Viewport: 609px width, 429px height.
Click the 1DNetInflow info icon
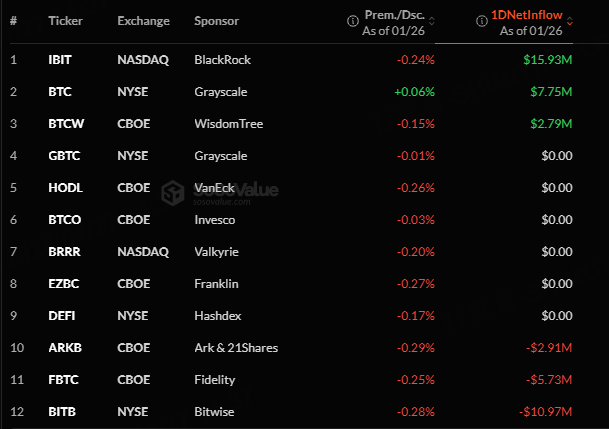482,21
